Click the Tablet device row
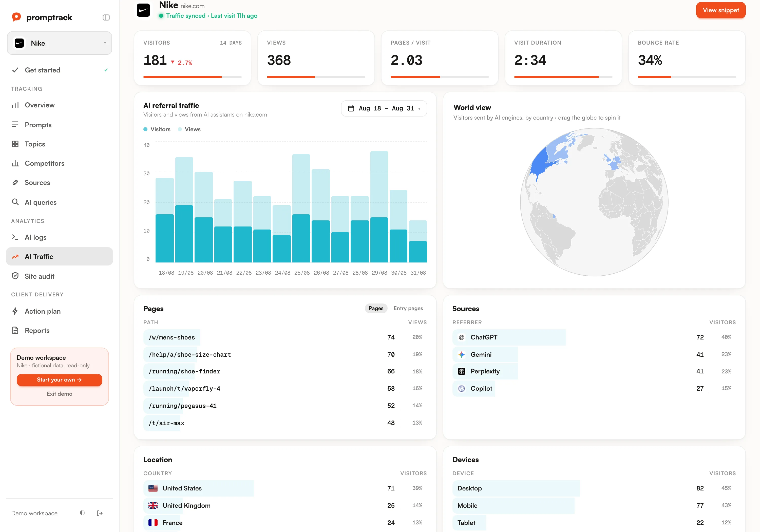The width and height of the screenshot is (760, 532). coord(594,523)
